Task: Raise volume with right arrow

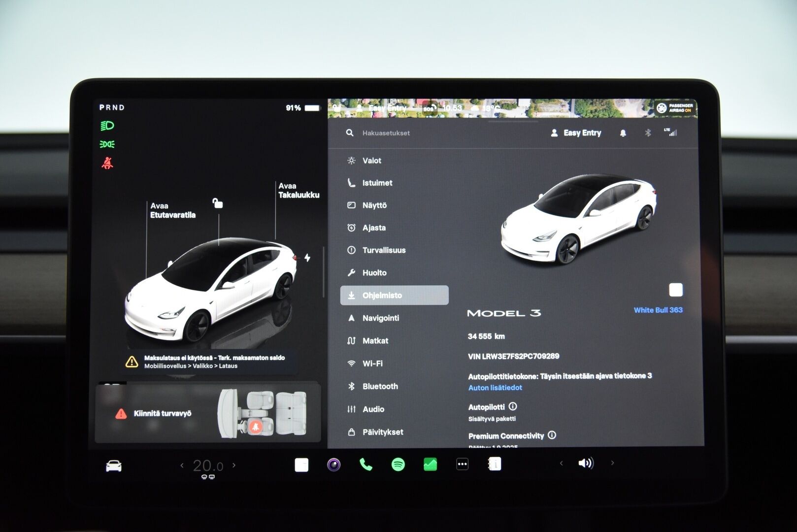Action: (x=612, y=463)
